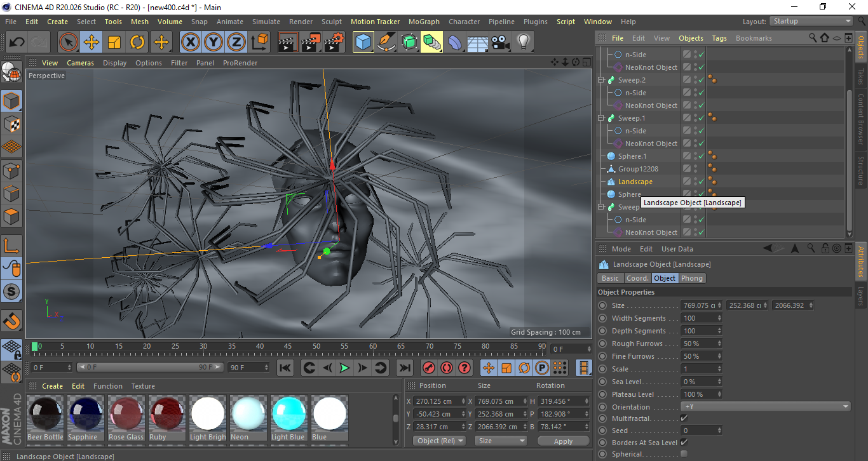
Task: Toggle the Multifractal checkbox
Action: [x=684, y=418]
